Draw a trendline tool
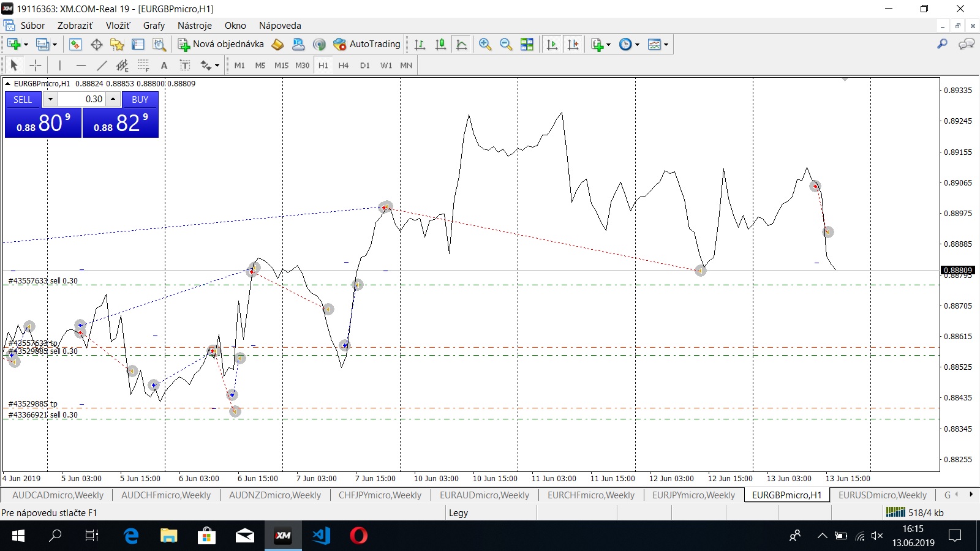 click(x=102, y=65)
